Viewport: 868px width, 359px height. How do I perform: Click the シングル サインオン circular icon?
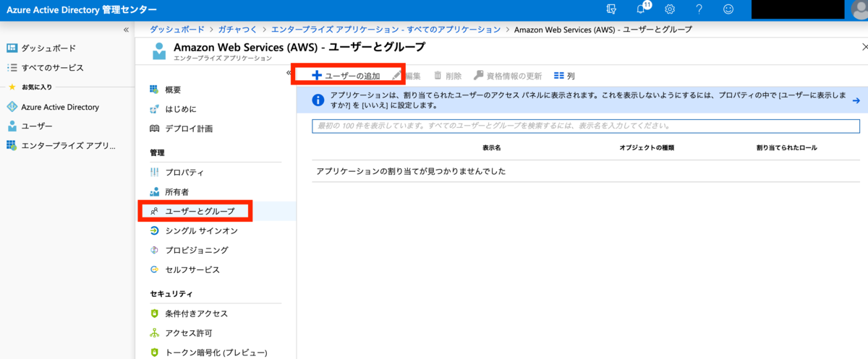click(154, 231)
